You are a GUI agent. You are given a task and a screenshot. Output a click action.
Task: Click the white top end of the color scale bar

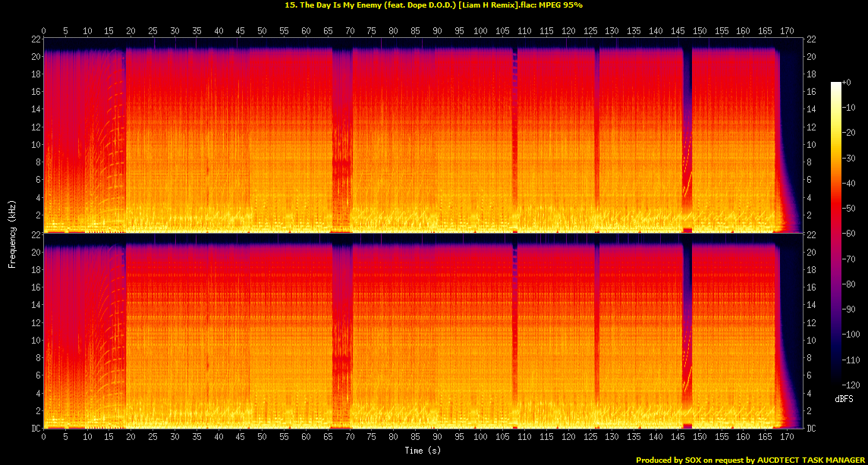click(836, 84)
